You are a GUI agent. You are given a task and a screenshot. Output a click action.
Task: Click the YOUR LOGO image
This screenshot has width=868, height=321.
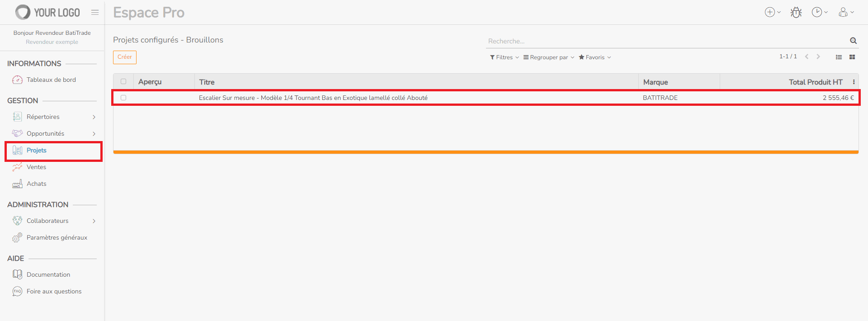pos(47,12)
